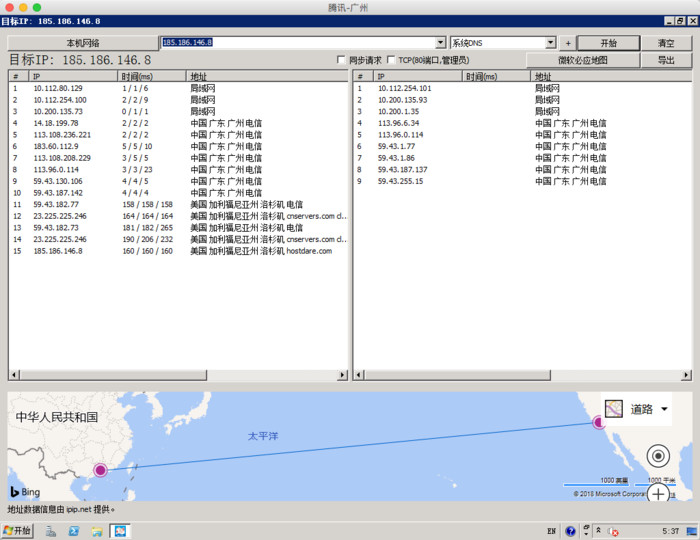Select row with IP 10.112.80.129
Image resolution: width=700 pixels, height=540 pixels.
click(178, 88)
